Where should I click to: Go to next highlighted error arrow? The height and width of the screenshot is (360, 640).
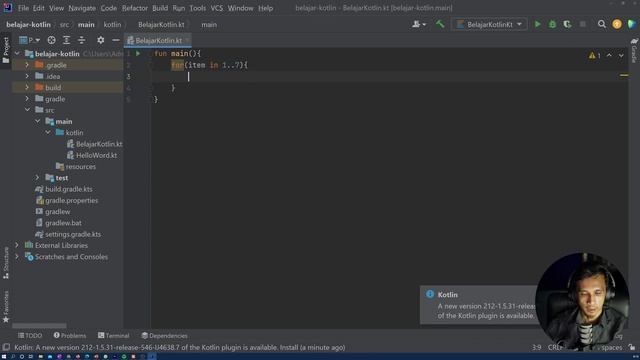click(621, 56)
